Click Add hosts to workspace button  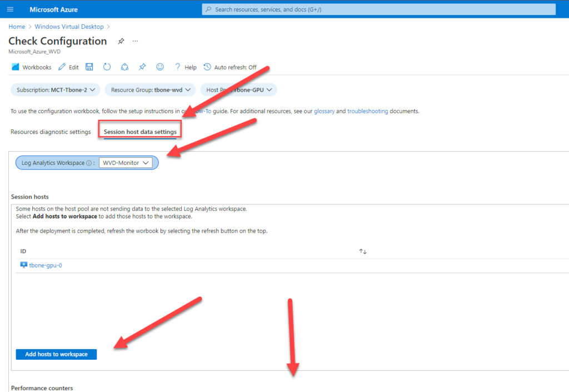(56, 354)
